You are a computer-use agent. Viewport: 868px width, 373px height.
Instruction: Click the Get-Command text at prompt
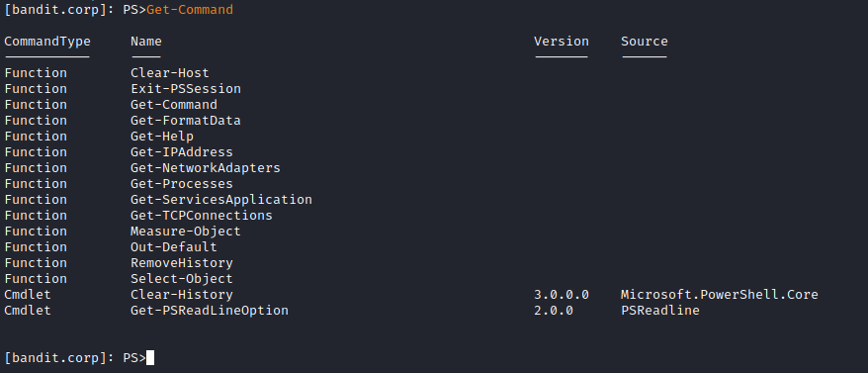coord(190,10)
